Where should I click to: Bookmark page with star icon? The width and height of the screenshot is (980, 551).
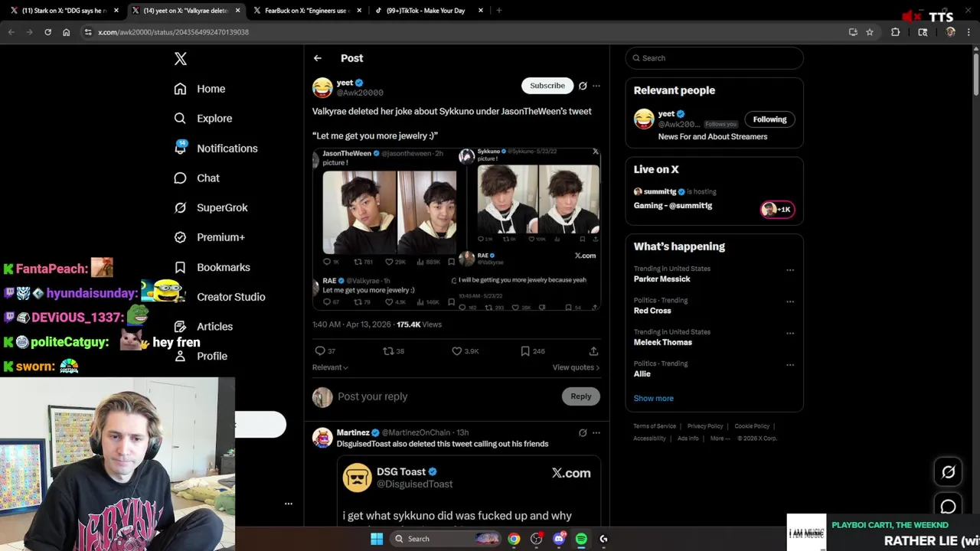click(870, 32)
